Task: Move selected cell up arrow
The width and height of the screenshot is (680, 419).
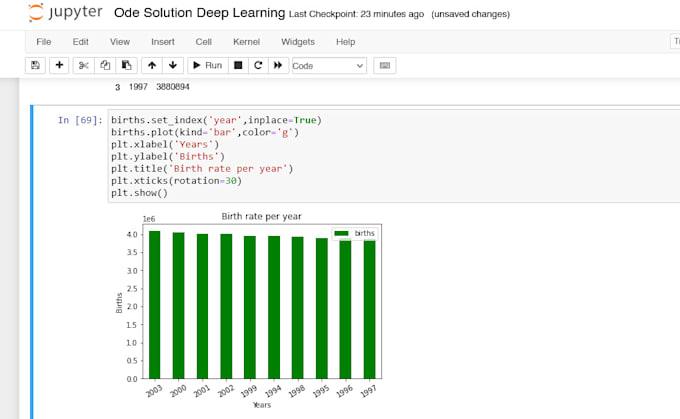Action: tap(152, 65)
